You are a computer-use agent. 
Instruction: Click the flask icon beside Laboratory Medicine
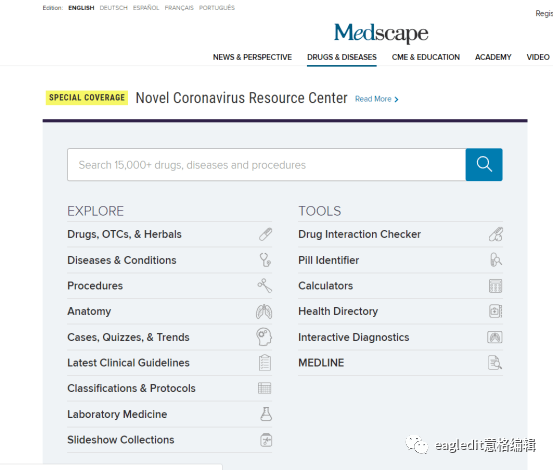coord(266,414)
